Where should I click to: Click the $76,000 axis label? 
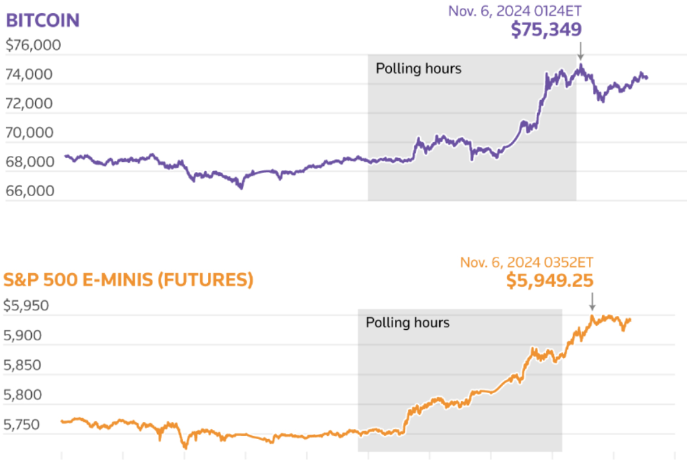click(x=33, y=45)
